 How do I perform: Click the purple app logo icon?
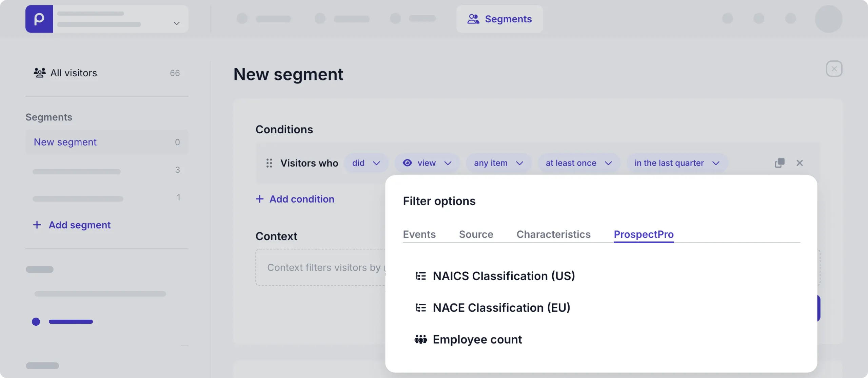[39, 19]
